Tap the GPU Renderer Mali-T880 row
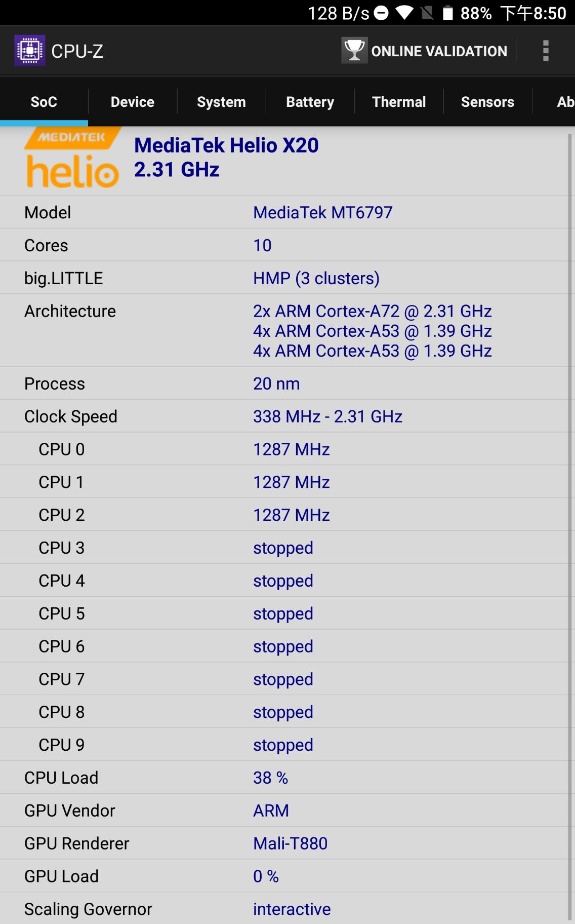 tap(283, 843)
